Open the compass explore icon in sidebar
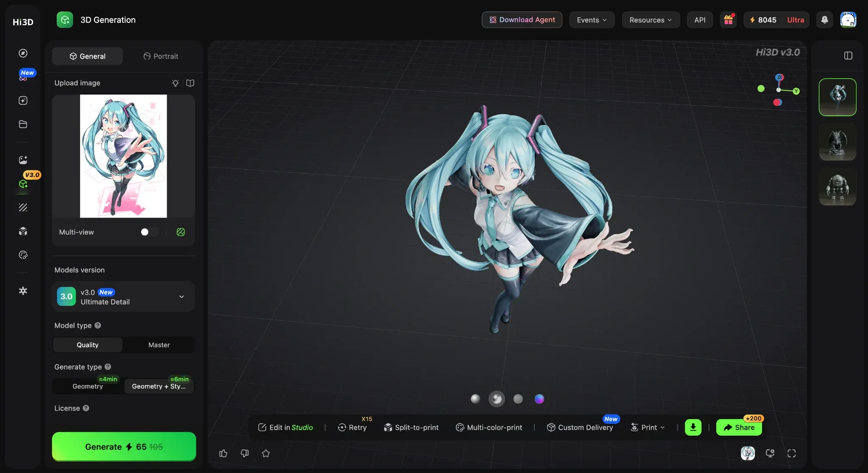The height and width of the screenshot is (473, 868). [23, 53]
